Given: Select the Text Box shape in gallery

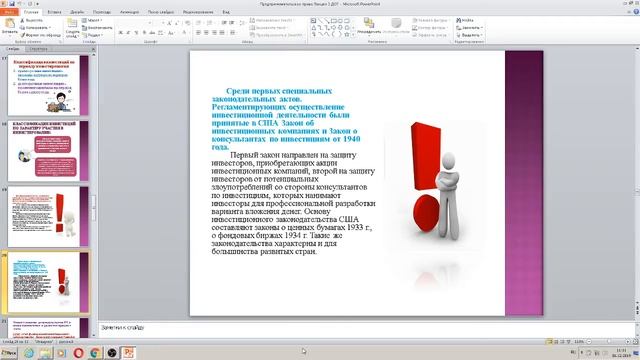Looking at the screenshot, I should point(313,20).
